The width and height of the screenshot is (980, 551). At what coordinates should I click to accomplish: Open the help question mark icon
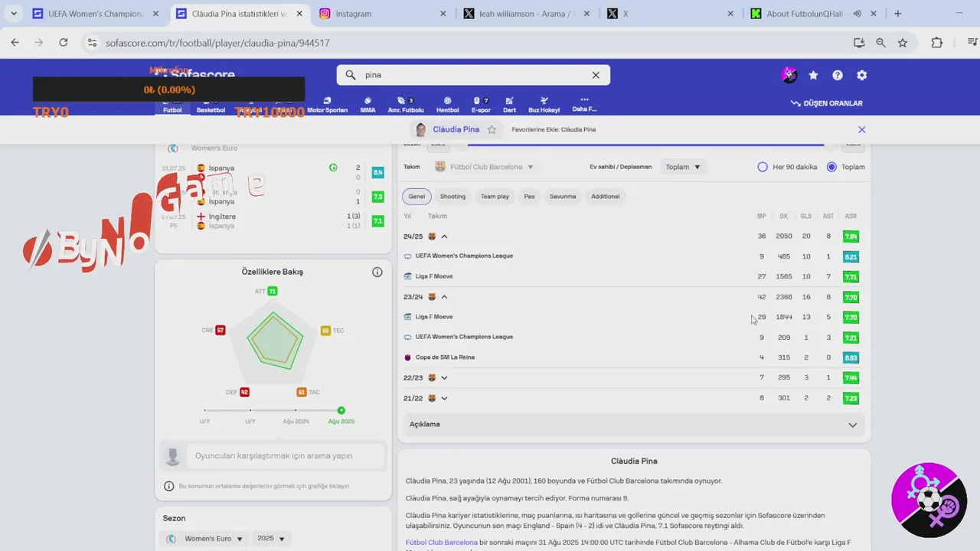pos(838,75)
